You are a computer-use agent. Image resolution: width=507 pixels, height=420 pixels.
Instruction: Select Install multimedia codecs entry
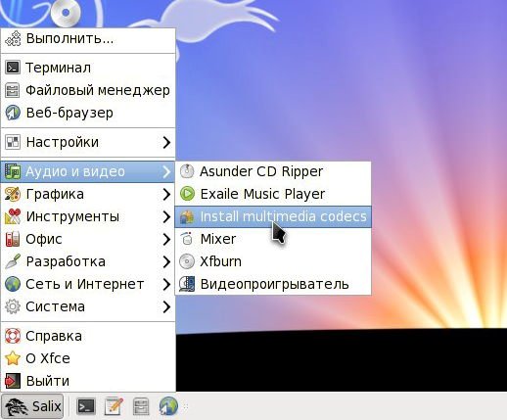point(273,216)
